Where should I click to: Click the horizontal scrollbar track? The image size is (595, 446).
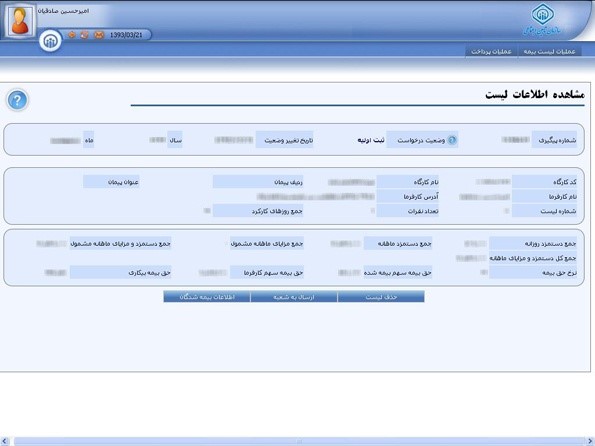[299, 441]
